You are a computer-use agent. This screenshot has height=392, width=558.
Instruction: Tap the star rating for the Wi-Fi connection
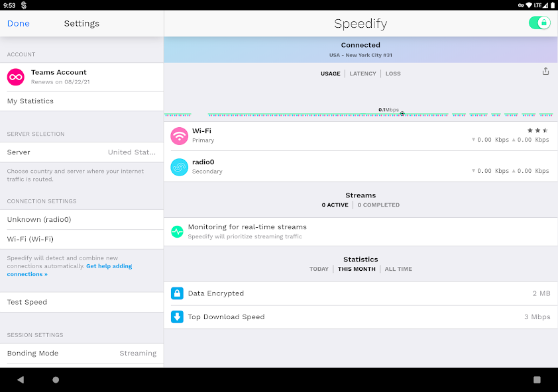point(536,130)
